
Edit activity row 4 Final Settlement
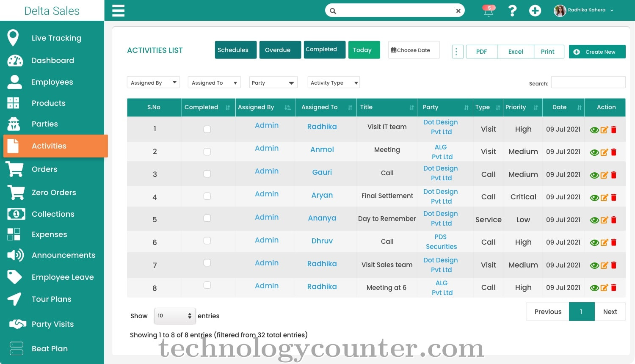604,198
